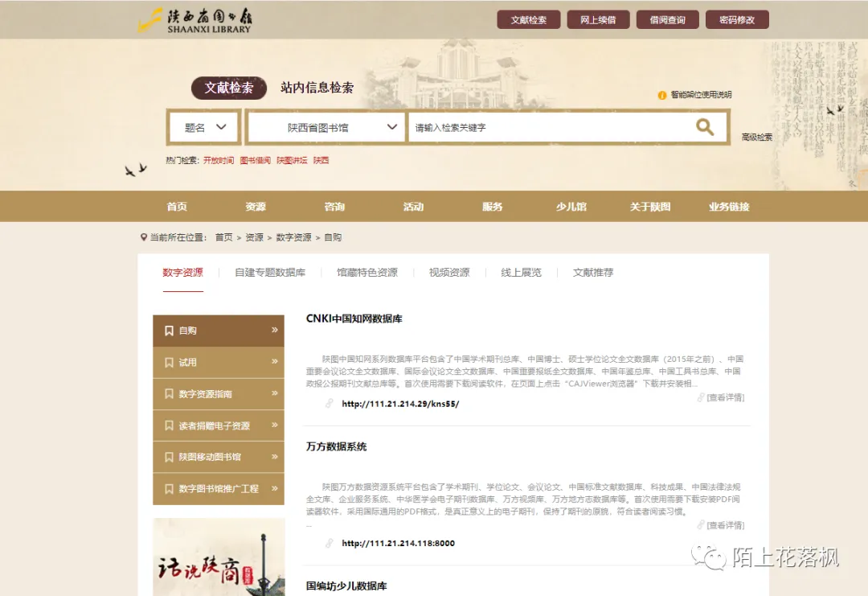Click the bookmark icon beside 试用

point(169,362)
